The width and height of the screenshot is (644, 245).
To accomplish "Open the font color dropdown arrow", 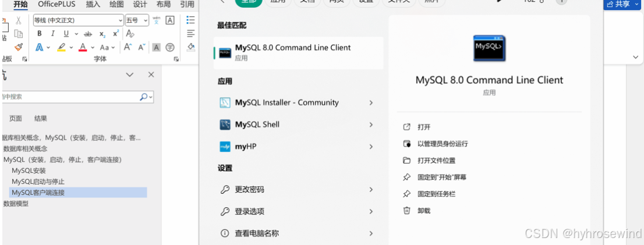I will pos(93,48).
